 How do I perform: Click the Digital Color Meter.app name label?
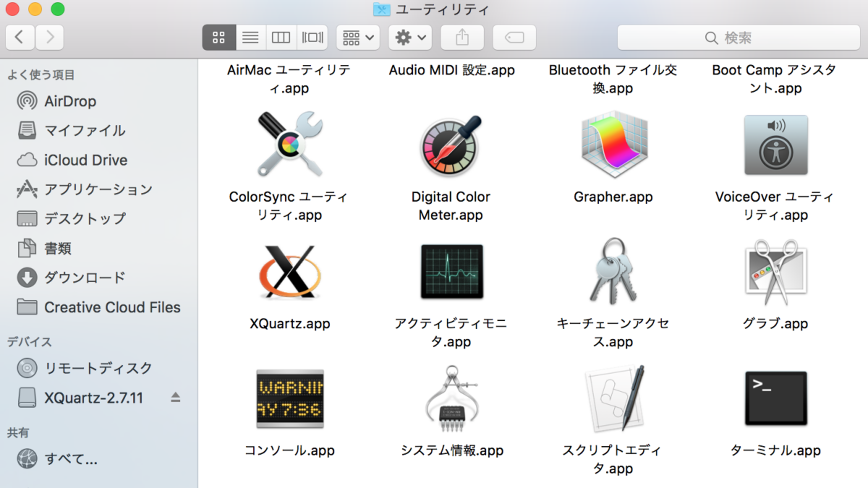click(451, 205)
